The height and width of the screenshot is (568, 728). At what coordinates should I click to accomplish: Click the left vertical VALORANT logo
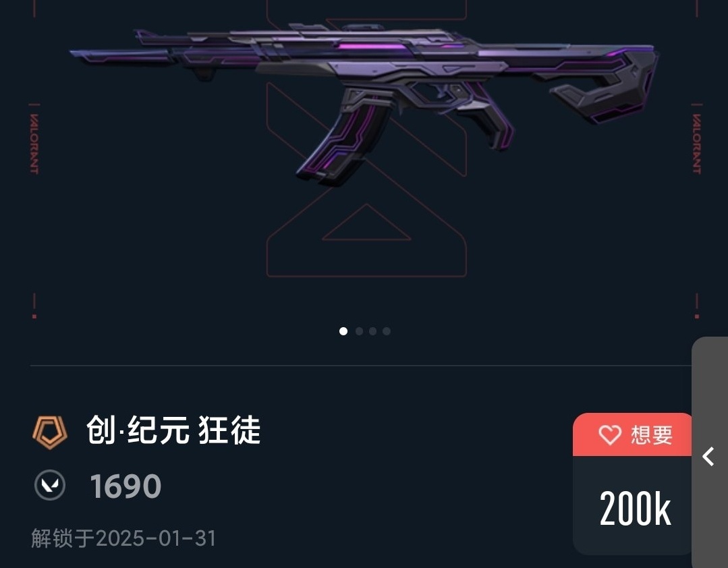pyautogui.click(x=34, y=144)
